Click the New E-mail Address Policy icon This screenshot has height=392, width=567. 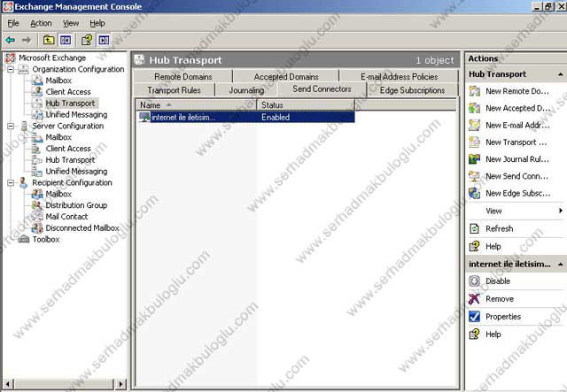[475, 125]
